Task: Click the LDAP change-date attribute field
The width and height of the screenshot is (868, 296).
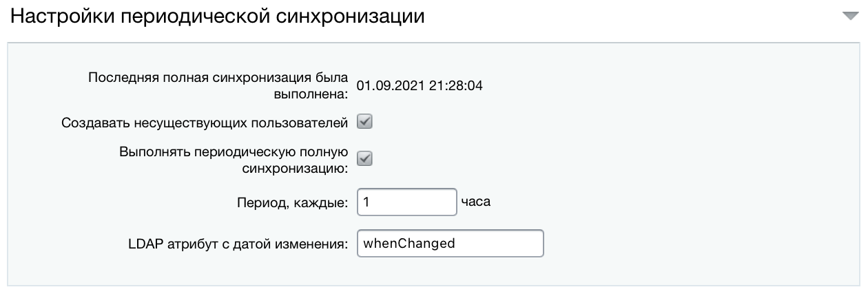Action: (450, 244)
